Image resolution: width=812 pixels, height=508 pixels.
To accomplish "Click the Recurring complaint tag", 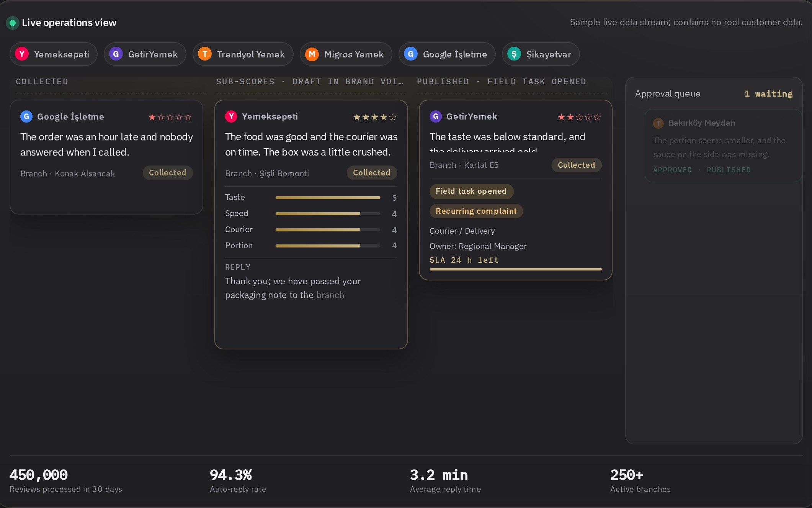I will pos(476,211).
